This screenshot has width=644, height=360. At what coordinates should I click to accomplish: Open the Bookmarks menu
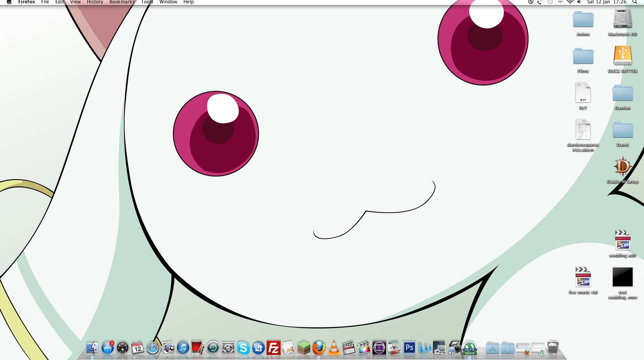[x=121, y=2]
